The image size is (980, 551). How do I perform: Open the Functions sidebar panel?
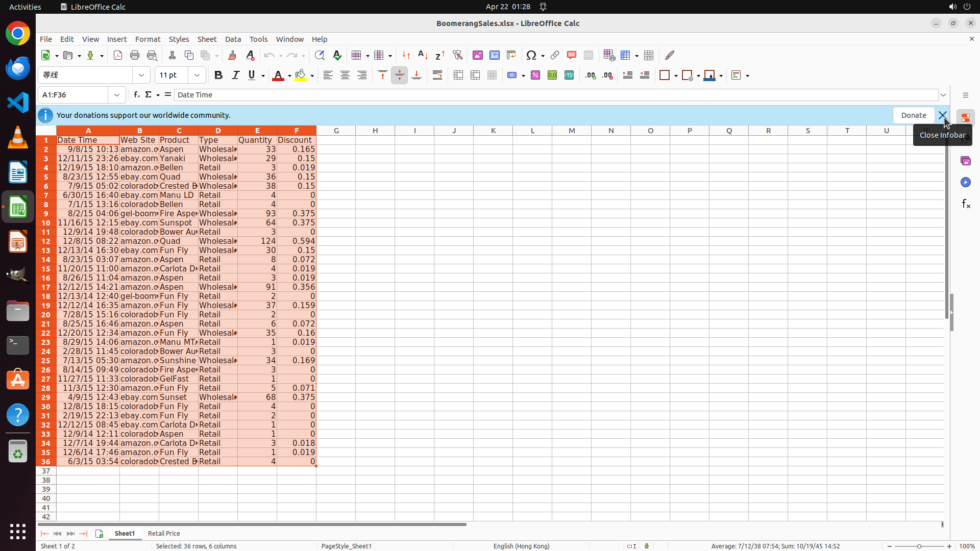pyautogui.click(x=966, y=204)
